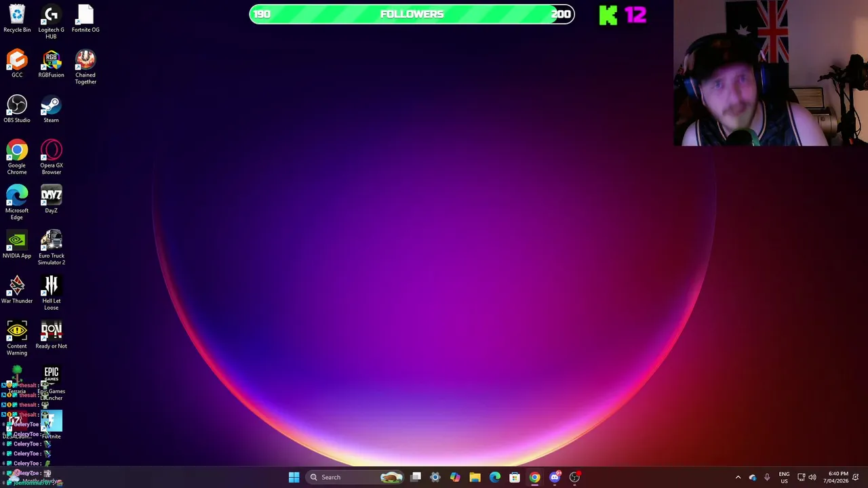Launch OBS Studio from desktop
This screenshot has height=488, width=868.
pos(17,109)
